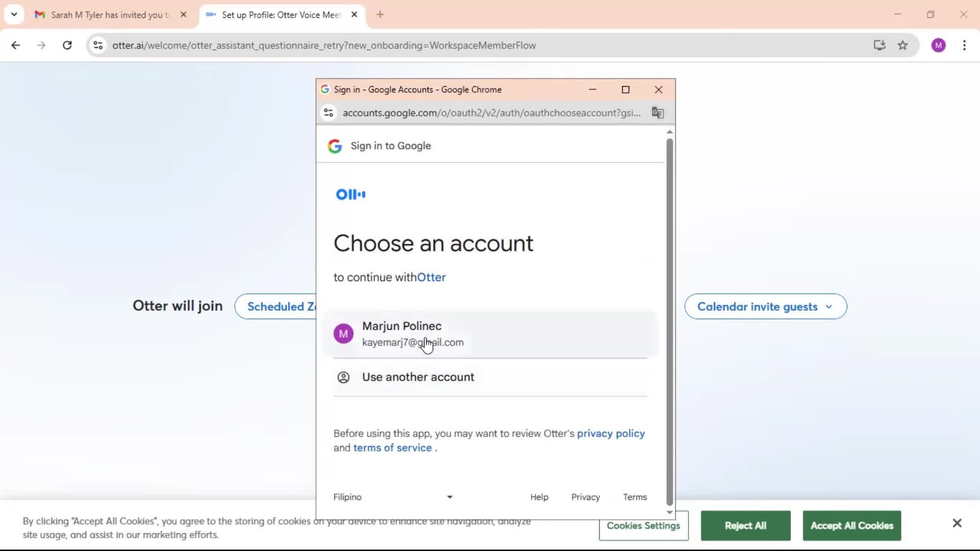Image resolution: width=980 pixels, height=551 pixels.
Task: Click the Help link in popup footer
Action: click(539, 497)
